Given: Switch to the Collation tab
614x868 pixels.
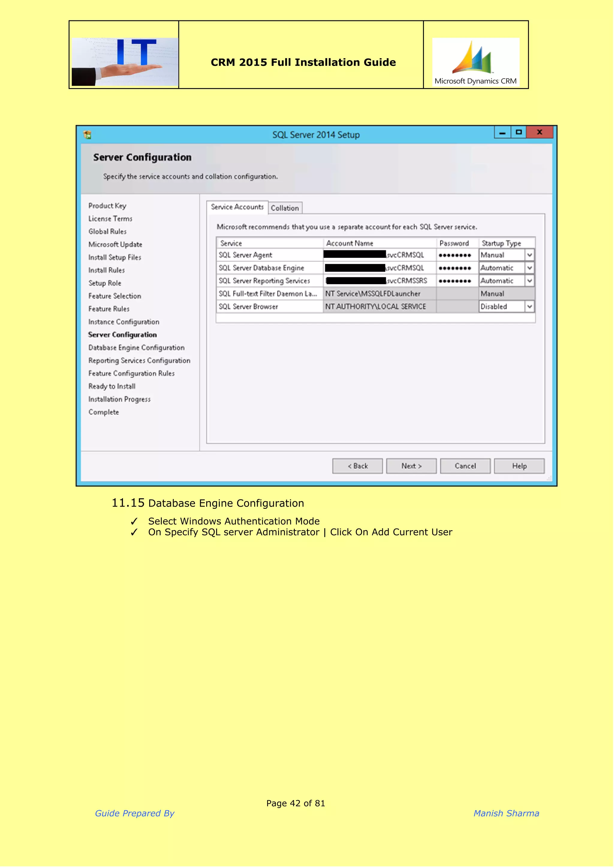Looking at the screenshot, I should coord(285,208).
